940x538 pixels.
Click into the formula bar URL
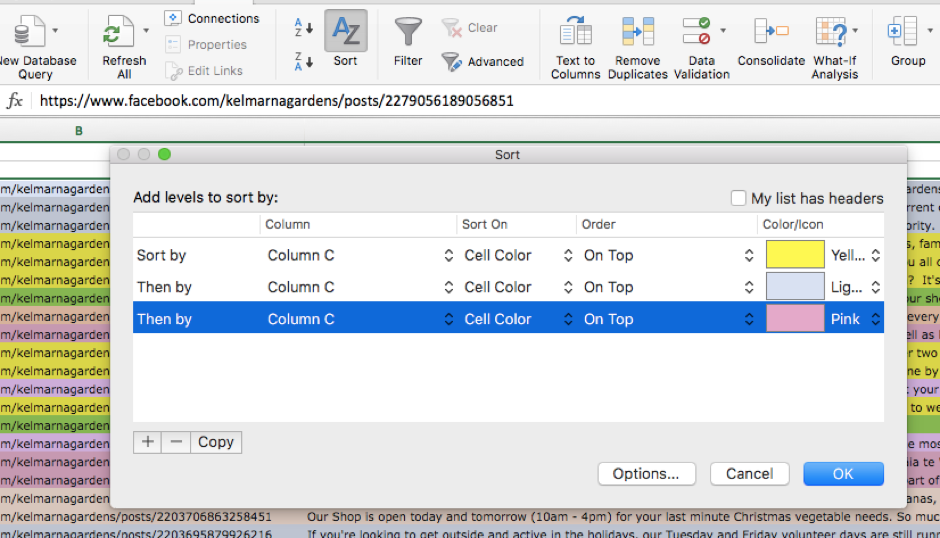click(x=276, y=101)
